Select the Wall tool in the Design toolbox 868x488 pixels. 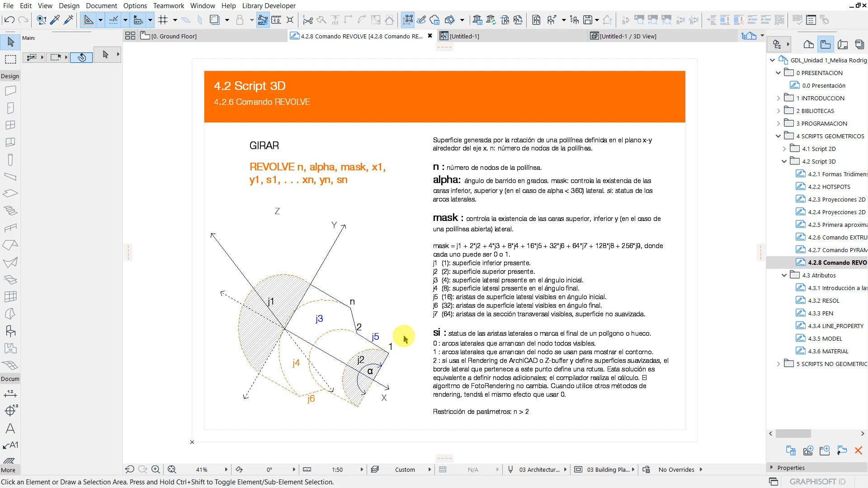click(10, 91)
